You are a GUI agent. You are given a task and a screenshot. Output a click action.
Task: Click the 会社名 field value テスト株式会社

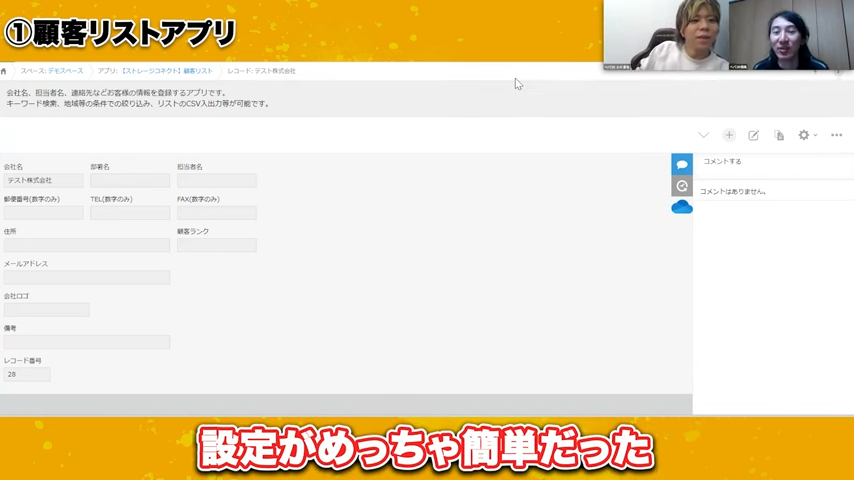(44, 180)
